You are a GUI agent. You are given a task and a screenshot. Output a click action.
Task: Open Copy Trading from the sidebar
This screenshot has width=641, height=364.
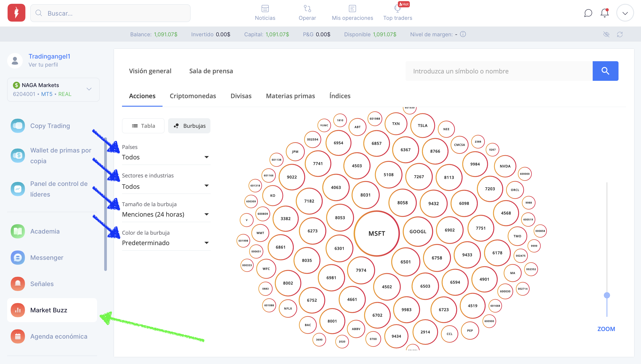(50, 126)
